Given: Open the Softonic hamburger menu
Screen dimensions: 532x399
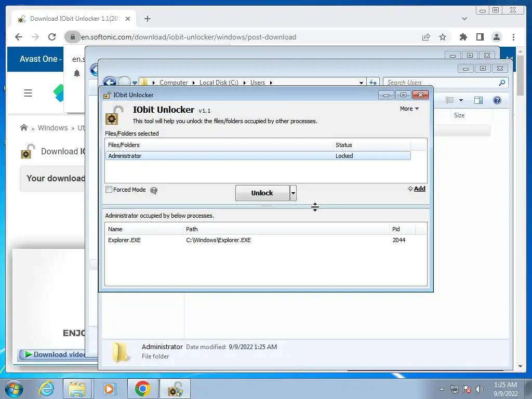Looking at the screenshot, I should (28, 93).
